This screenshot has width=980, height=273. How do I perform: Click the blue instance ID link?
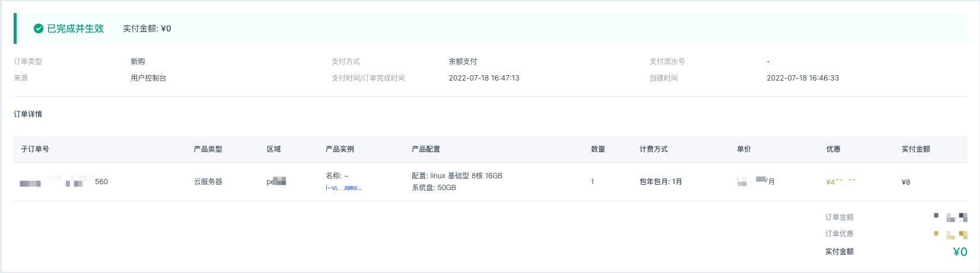(x=343, y=188)
